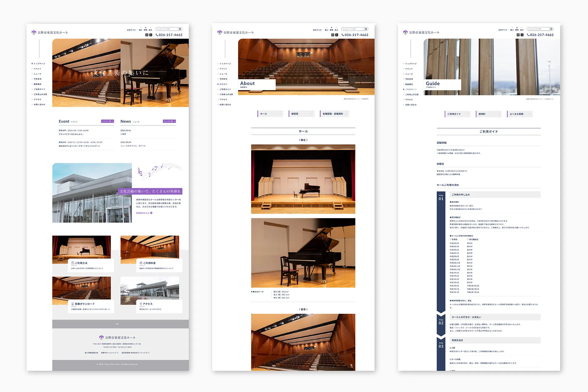Expand the 練習室 dropdown on About page
This screenshot has height=392, width=588.
coord(301,114)
